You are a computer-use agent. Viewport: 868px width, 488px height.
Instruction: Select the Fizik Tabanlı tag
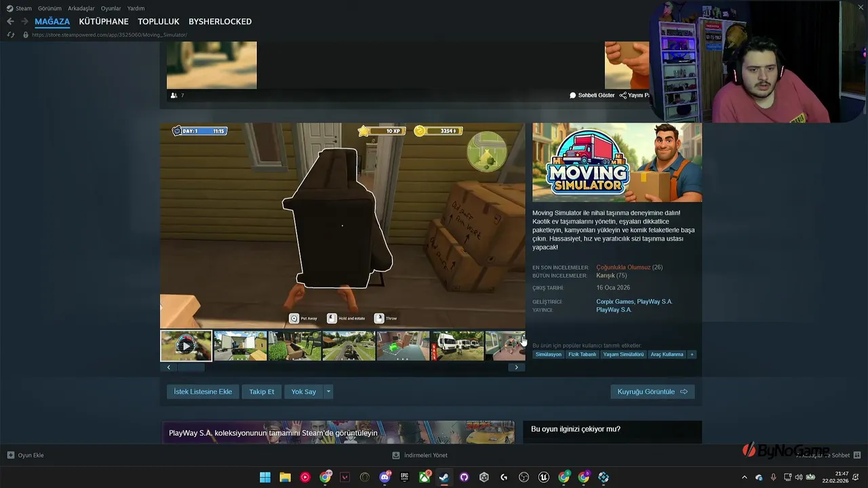pyautogui.click(x=583, y=354)
